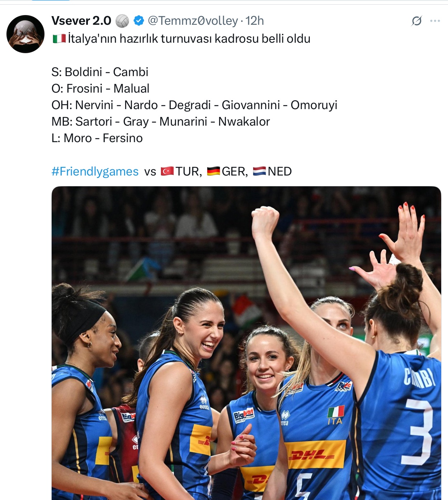This screenshot has height=500, width=448.
Task: Click the German flag before GER
Action: pos(213,171)
